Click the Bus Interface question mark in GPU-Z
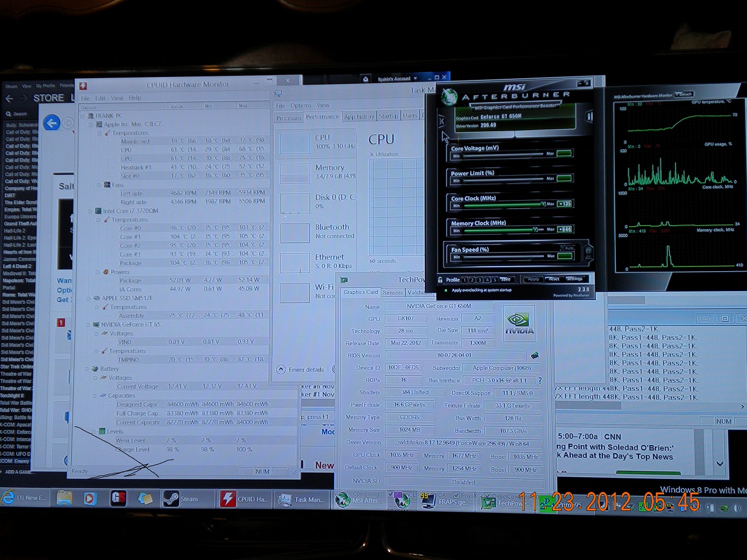 tap(540, 380)
